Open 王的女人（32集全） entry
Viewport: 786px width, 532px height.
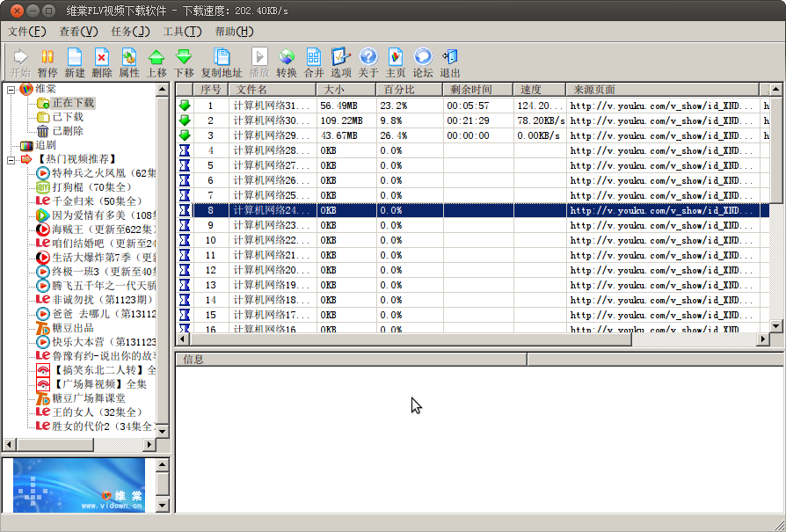98,412
